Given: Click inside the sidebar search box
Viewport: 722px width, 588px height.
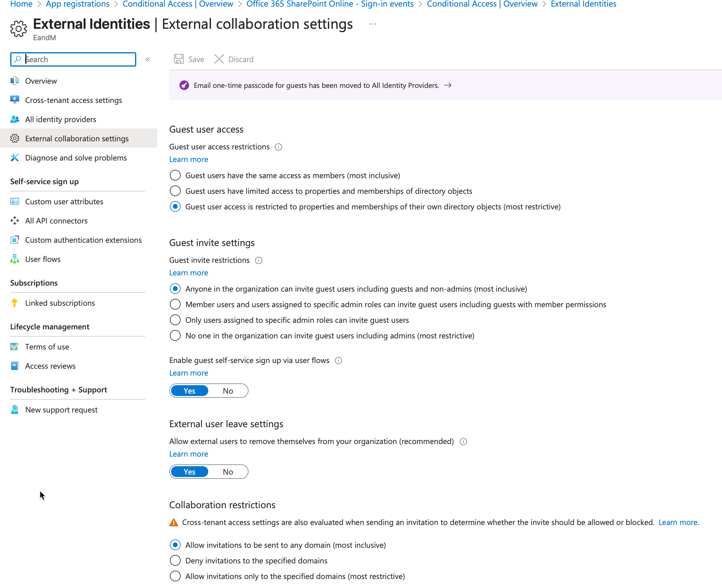Looking at the screenshot, I should point(73,59).
